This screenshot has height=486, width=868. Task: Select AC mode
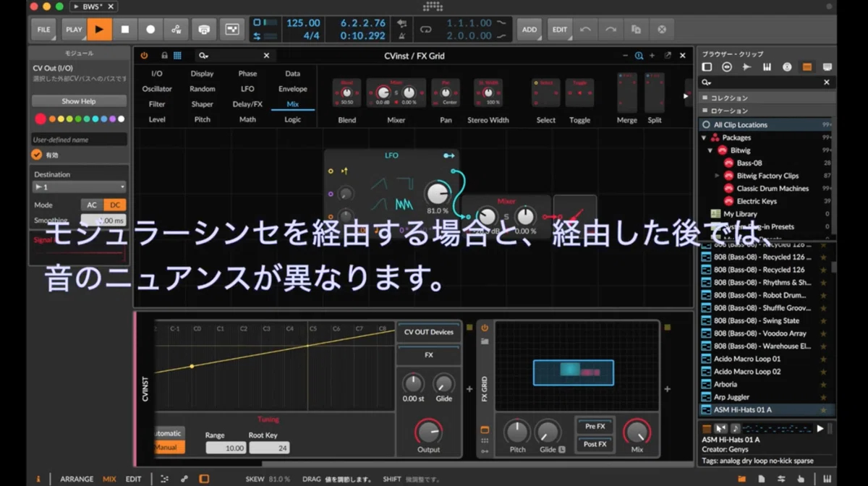(x=92, y=205)
